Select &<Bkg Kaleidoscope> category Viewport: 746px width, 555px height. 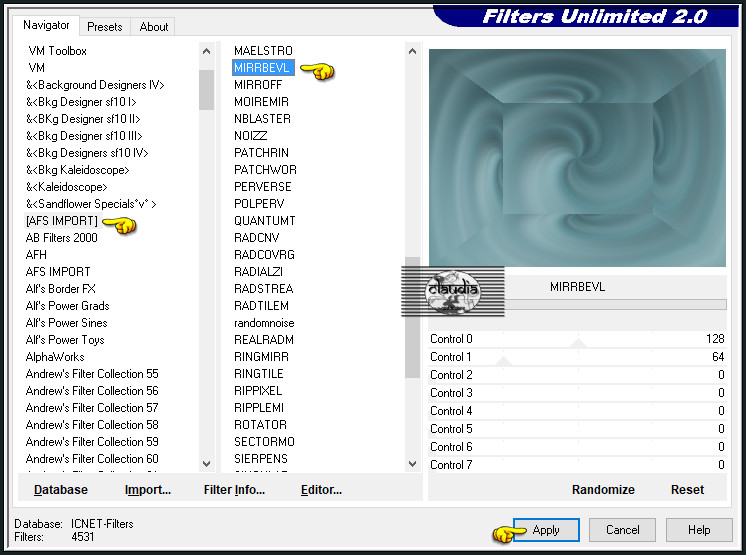click(78, 170)
